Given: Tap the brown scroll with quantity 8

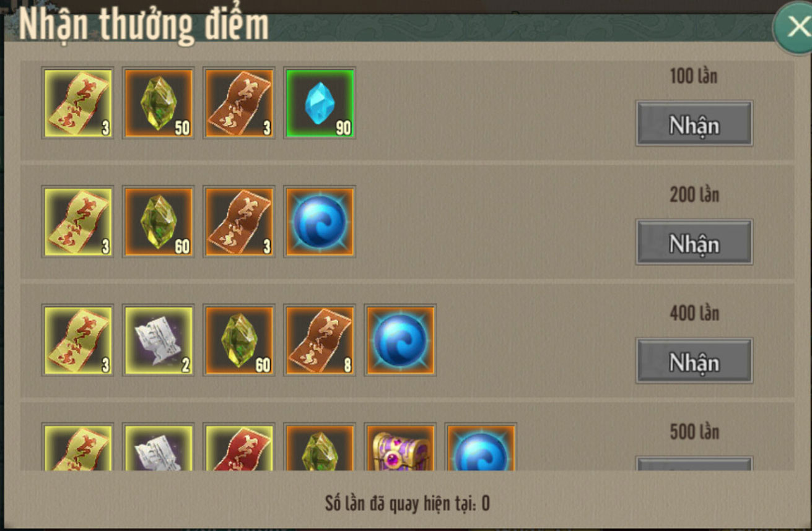Looking at the screenshot, I should pyautogui.click(x=320, y=340).
